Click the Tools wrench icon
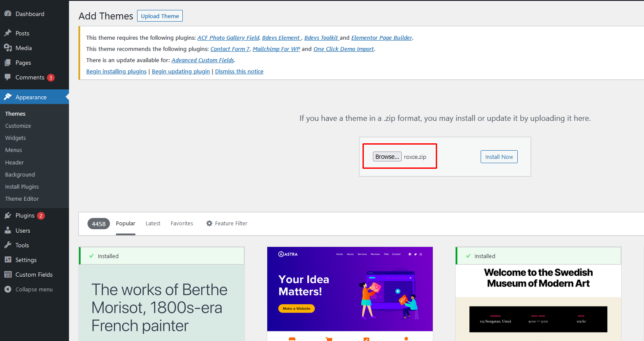Image resolution: width=644 pixels, height=341 pixels. (x=8, y=245)
